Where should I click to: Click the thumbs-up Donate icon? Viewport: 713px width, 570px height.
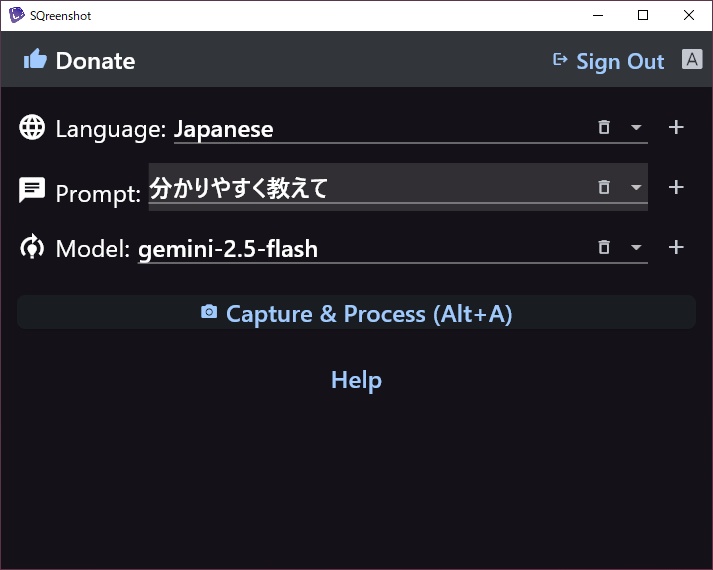coord(35,60)
